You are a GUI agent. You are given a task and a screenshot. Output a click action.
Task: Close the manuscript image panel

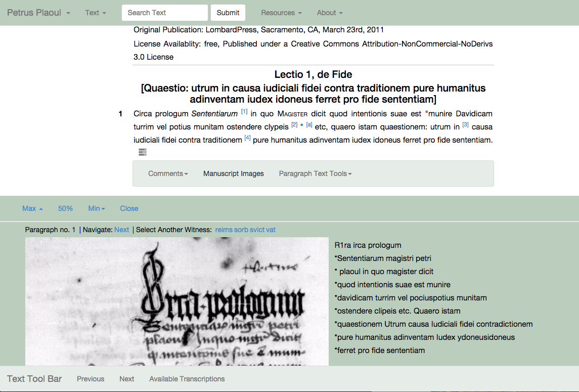click(129, 208)
